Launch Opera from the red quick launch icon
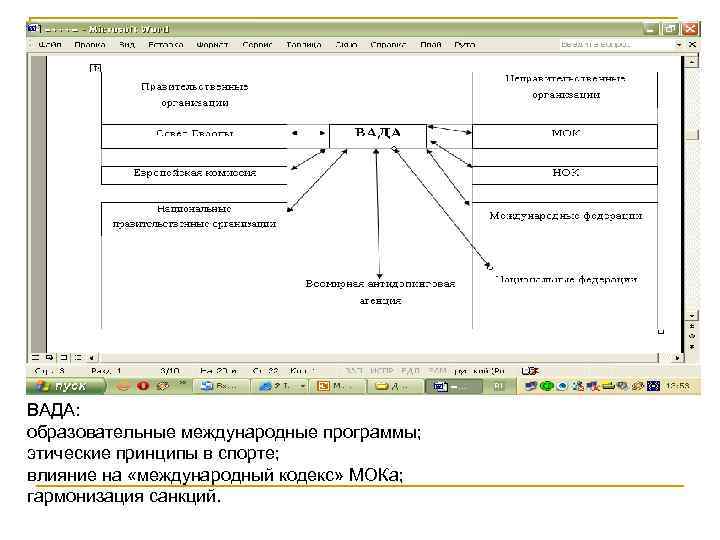The height and width of the screenshot is (540, 720). tap(143, 386)
